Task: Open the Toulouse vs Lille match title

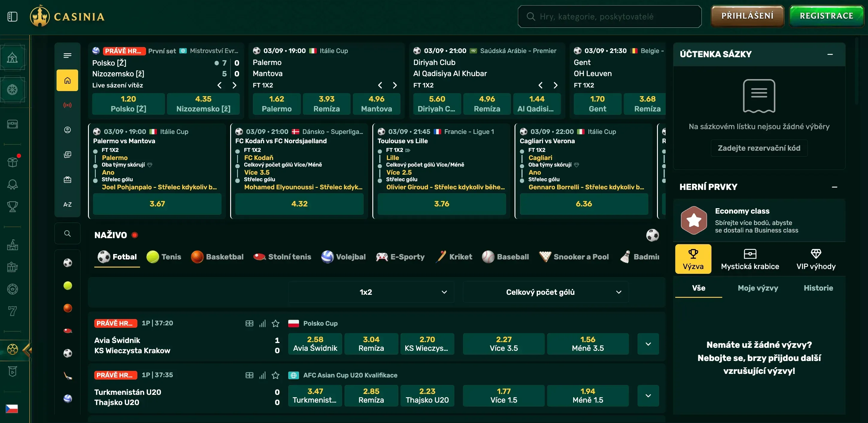Action: pos(402,141)
